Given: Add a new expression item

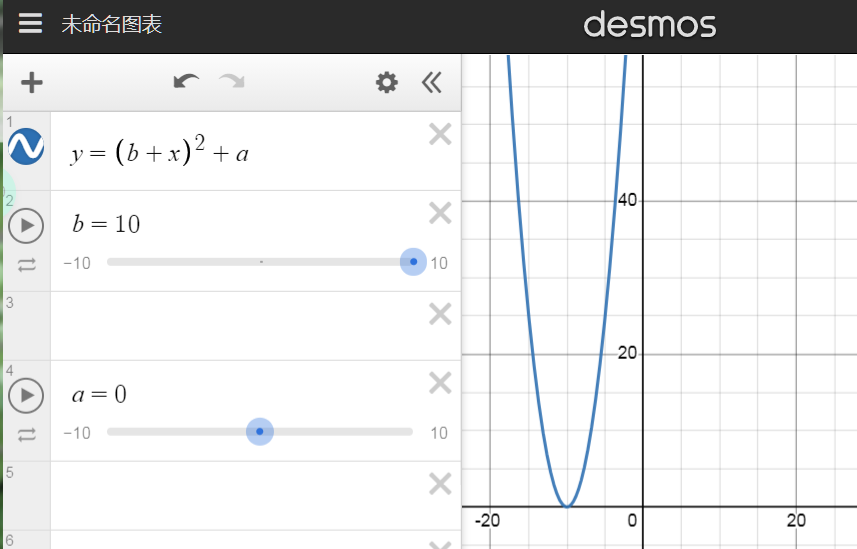Looking at the screenshot, I should tap(32, 83).
